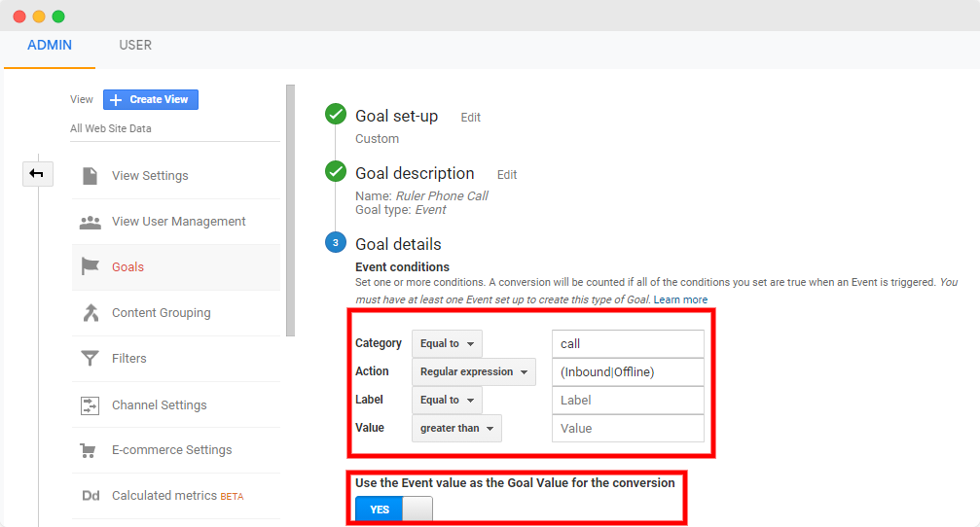Click the Ruler Phone Call goal name
The height and width of the screenshot is (527, 980).
[x=442, y=196]
